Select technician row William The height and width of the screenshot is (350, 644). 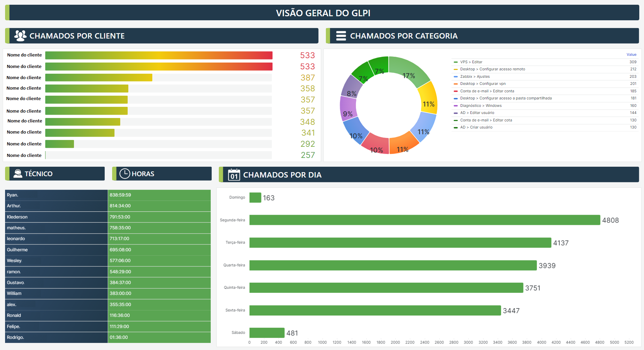(x=56, y=294)
